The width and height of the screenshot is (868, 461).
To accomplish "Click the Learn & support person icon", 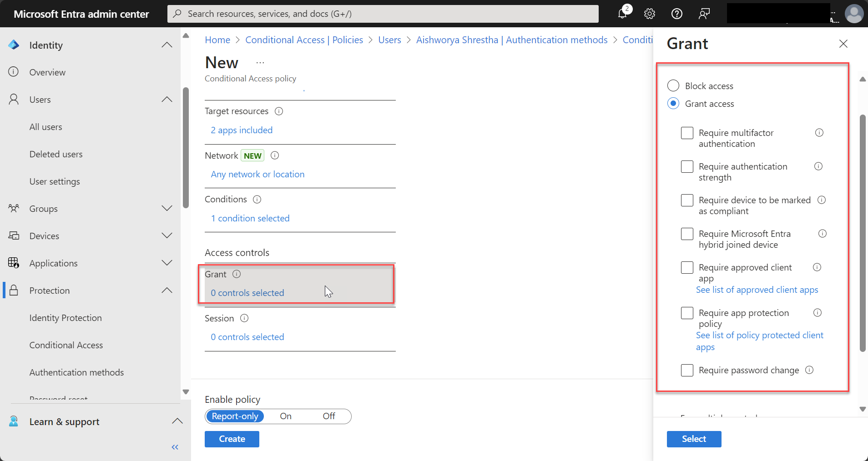I will click(14, 421).
